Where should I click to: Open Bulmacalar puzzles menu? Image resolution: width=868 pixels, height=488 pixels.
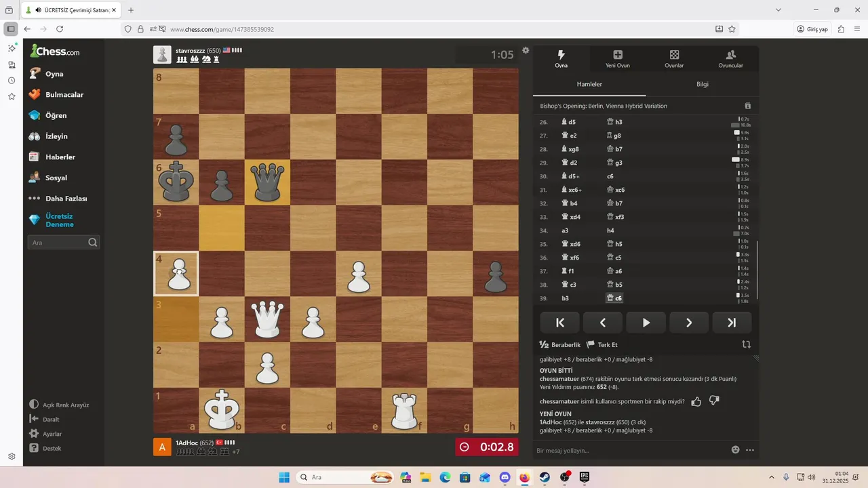(64, 95)
